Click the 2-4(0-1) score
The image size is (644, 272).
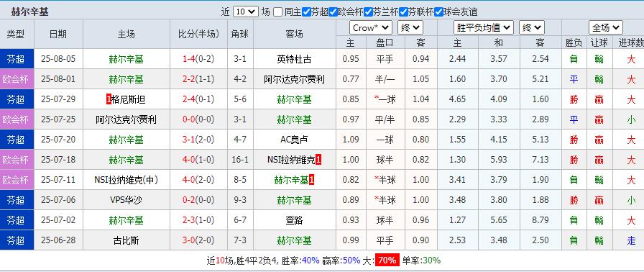coord(198,99)
